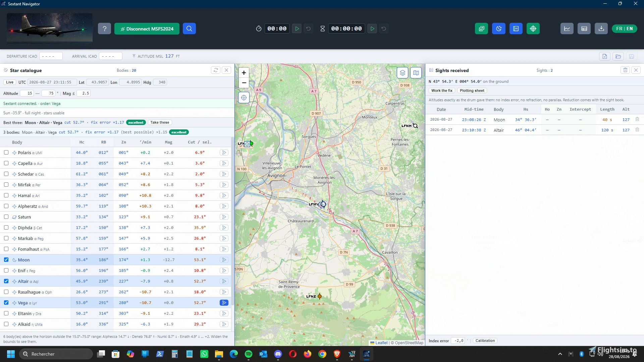Check the Saturn checkbox
Viewport: 644px width, 362px height.
(x=6, y=217)
